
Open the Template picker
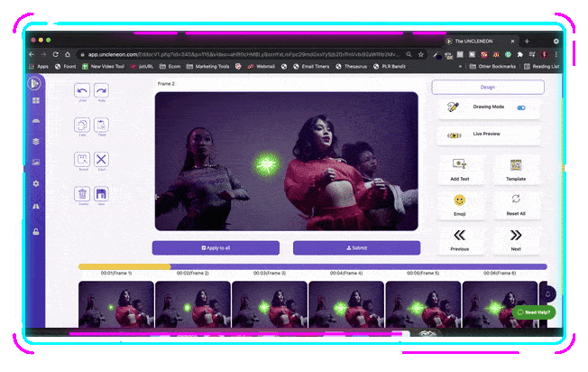point(516,170)
